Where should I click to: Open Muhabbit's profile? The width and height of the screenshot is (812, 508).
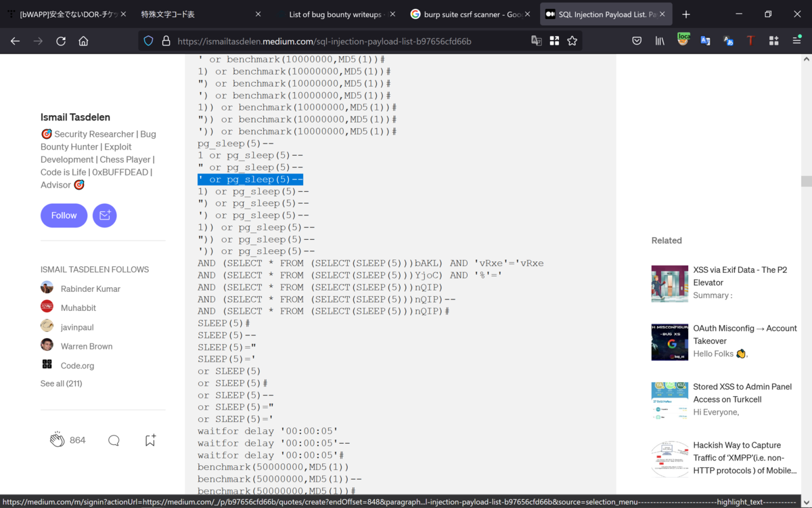(78, 307)
